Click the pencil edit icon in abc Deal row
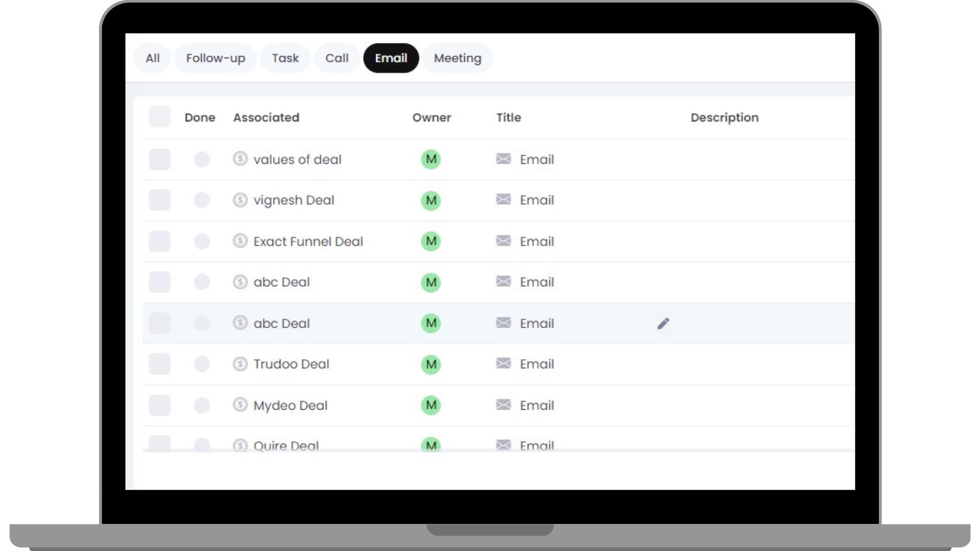 pyautogui.click(x=663, y=323)
